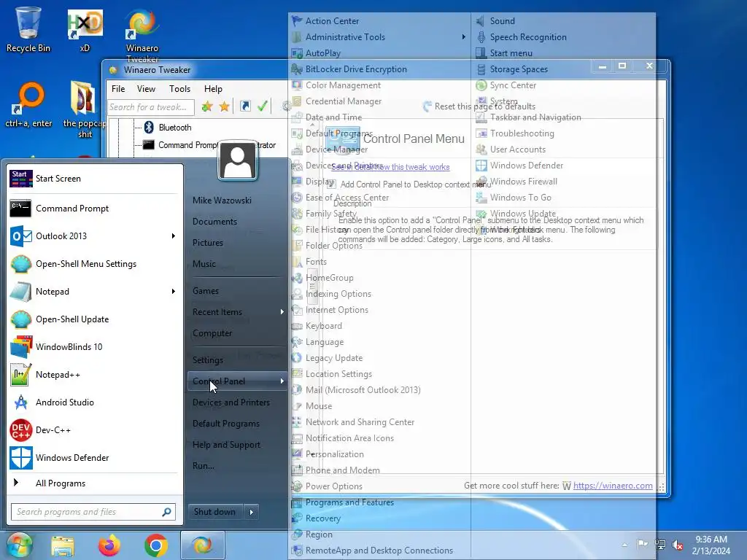Open Google Chrome from taskbar
The width and height of the screenshot is (747, 560).
(155, 546)
